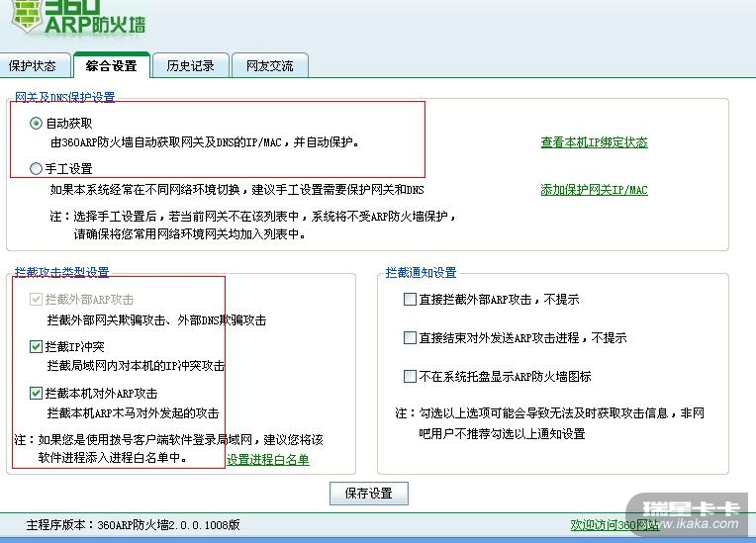Screen dimensions: 756x543
Task: Switch to the 历史记录 tab
Action: [190, 65]
